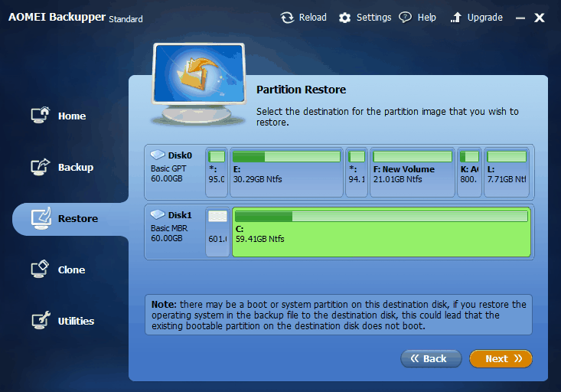Select the C: 59.41GB Ntfs partition

coord(381,232)
